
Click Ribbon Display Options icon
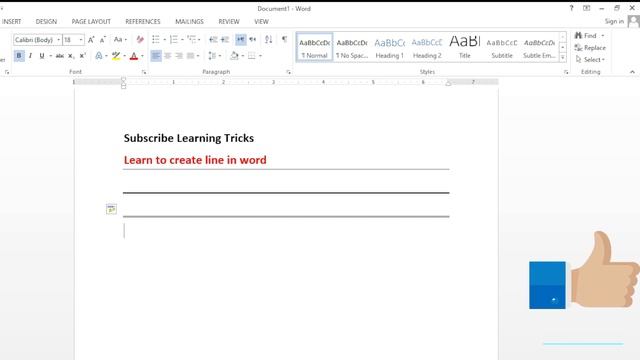click(587, 8)
